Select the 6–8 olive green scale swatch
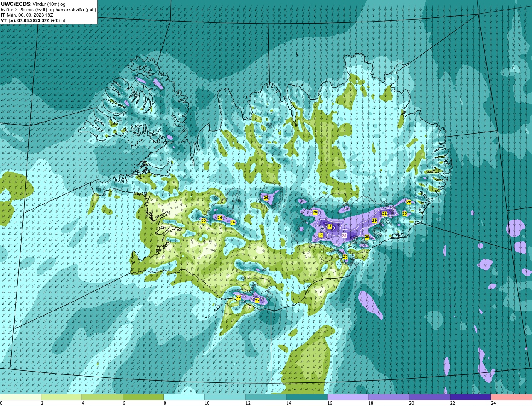Viewport: 532px width, 406px height. 143,397
